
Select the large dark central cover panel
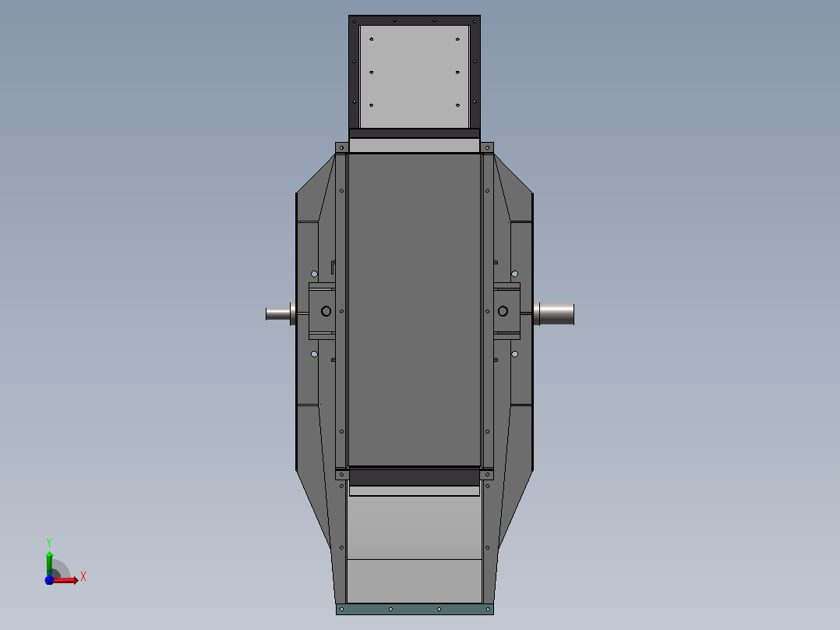pyautogui.click(x=414, y=310)
